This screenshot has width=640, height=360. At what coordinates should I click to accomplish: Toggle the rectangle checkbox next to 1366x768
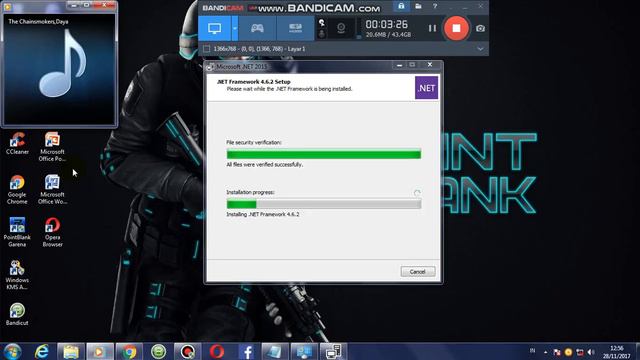[x=207, y=49]
